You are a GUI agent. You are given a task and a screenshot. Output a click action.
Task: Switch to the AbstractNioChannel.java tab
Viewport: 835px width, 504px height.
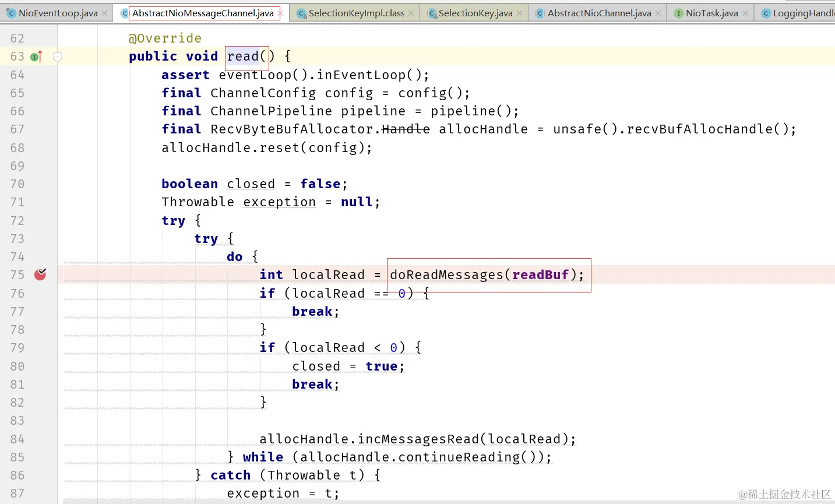(x=599, y=13)
